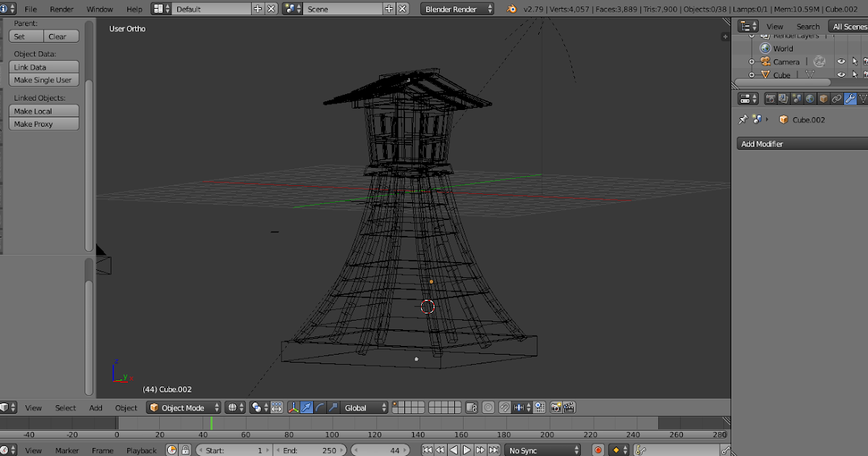Select scale manipulator icon
The width and height of the screenshot is (868, 456).
[333, 408]
